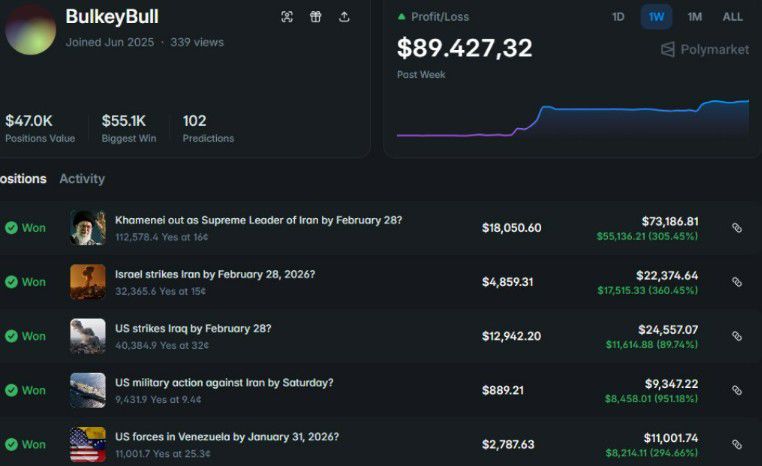The image size is (762, 466).
Task: Switch to the Activity tab
Action: 82,179
